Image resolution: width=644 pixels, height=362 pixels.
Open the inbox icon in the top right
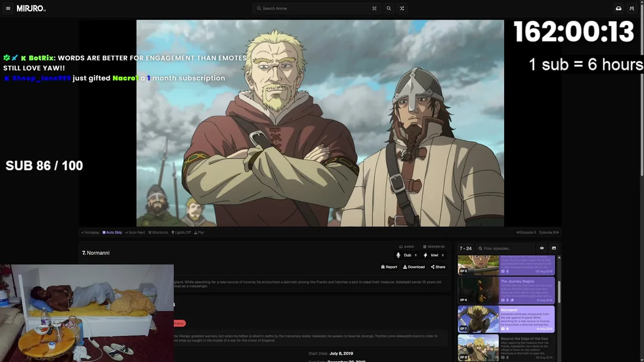coord(618,9)
